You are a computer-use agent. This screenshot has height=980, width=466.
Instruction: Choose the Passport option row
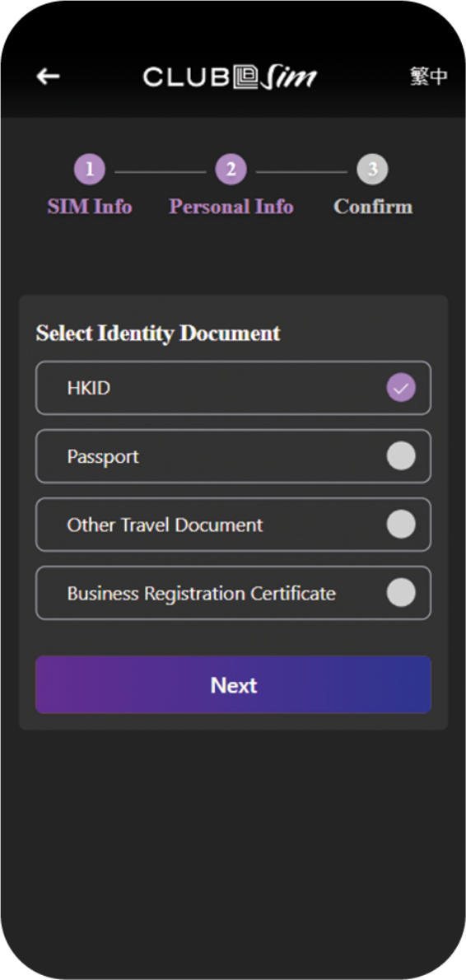(x=233, y=456)
